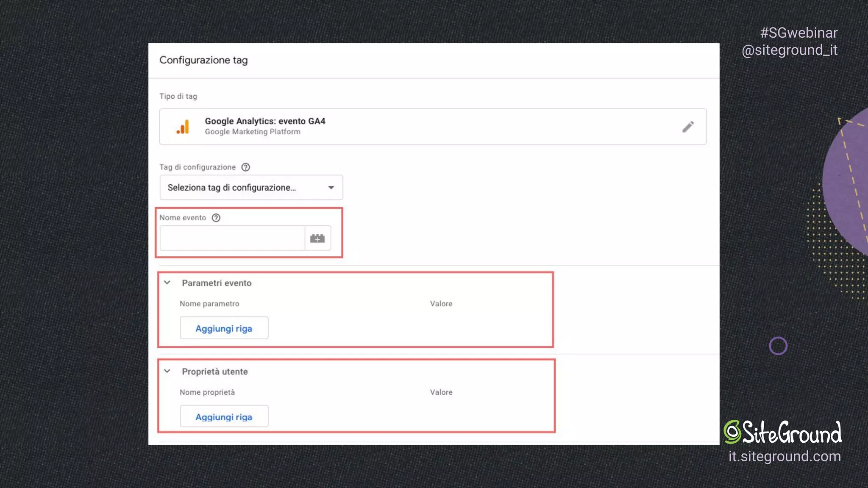The width and height of the screenshot is (868, 488).
Task: Click the pencil edit icon for tag type
Action: point(688,127)
